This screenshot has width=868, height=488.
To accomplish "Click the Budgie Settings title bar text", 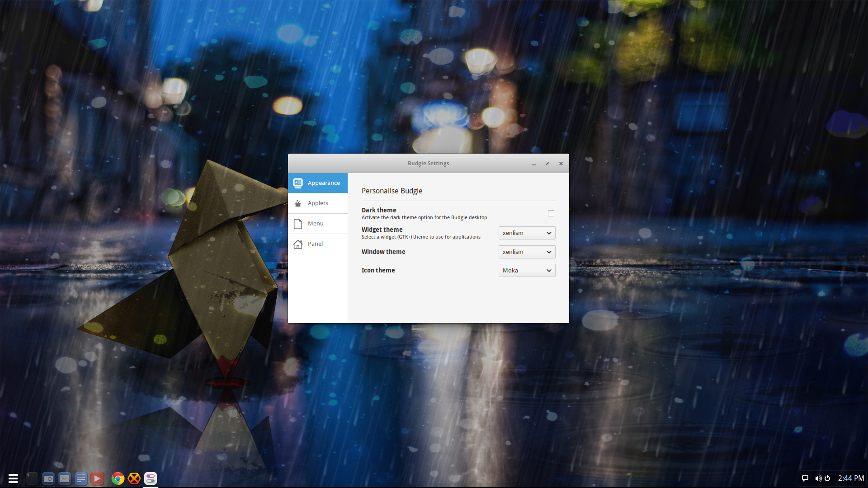I will click(429, 164).
